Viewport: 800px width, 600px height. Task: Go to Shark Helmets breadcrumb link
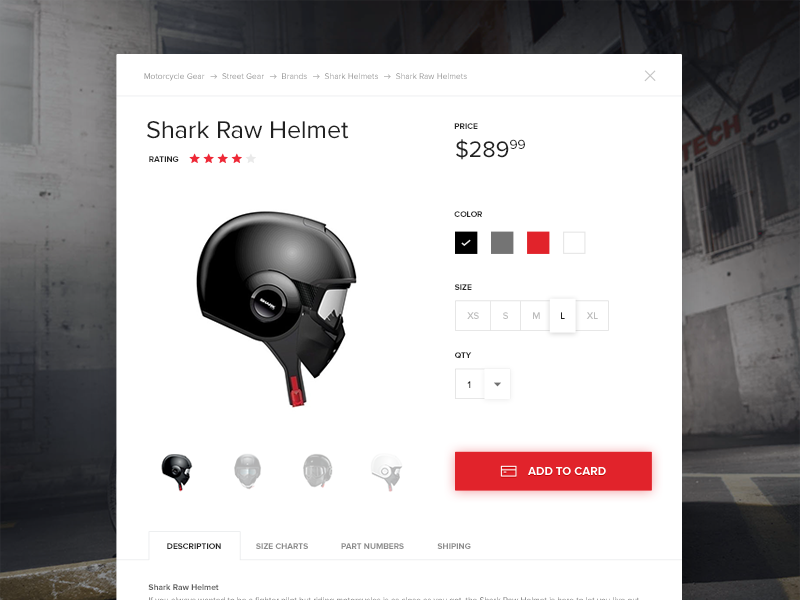click(x=351, y=76)
